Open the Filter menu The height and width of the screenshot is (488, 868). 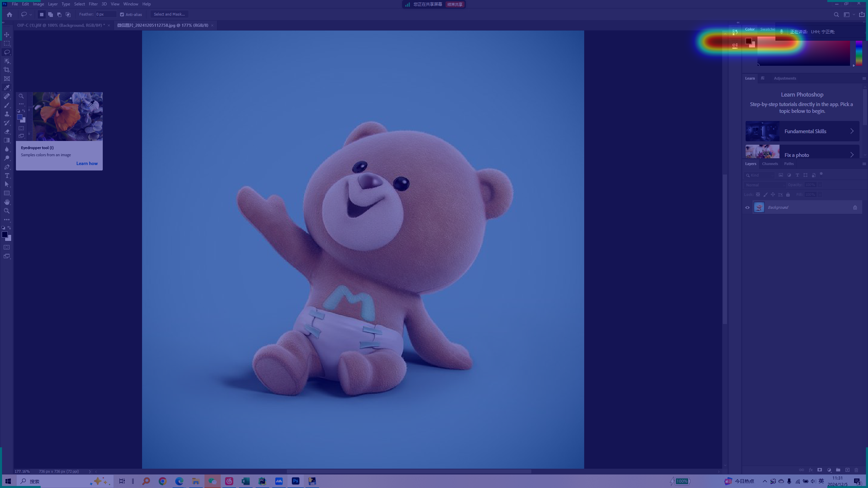[x=93, y=4]
